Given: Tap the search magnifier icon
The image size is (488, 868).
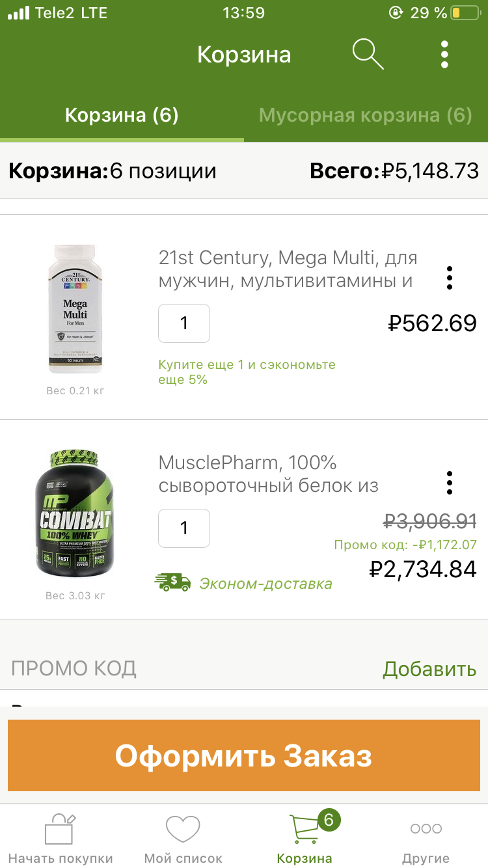Looking at the screenshot, I should click(x=368, y=54).
